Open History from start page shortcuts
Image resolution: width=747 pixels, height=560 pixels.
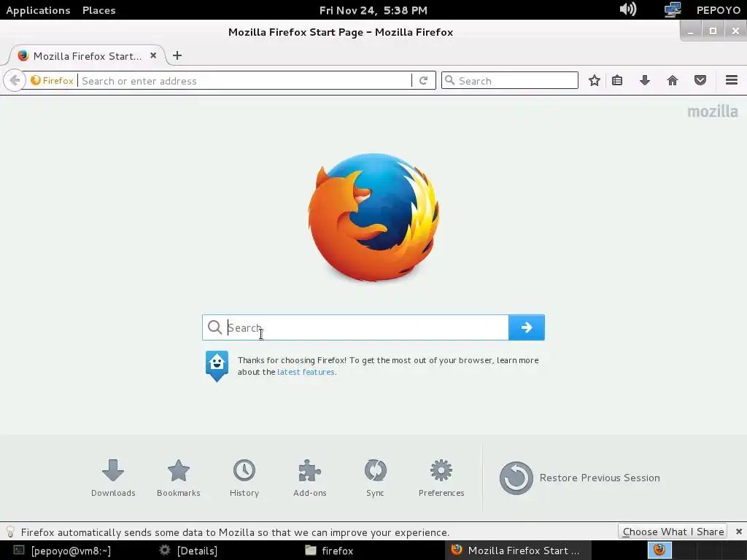(x=244, y=478)
